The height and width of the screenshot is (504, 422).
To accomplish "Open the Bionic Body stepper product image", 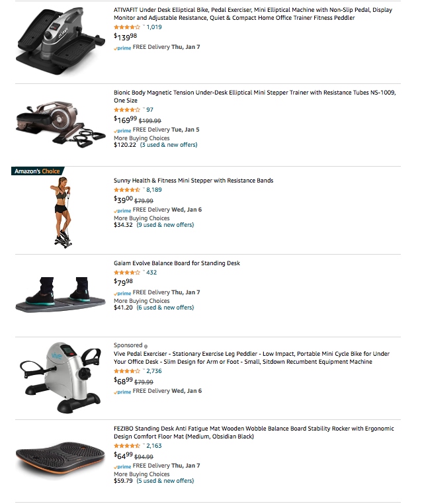I will tap(60, 124).
